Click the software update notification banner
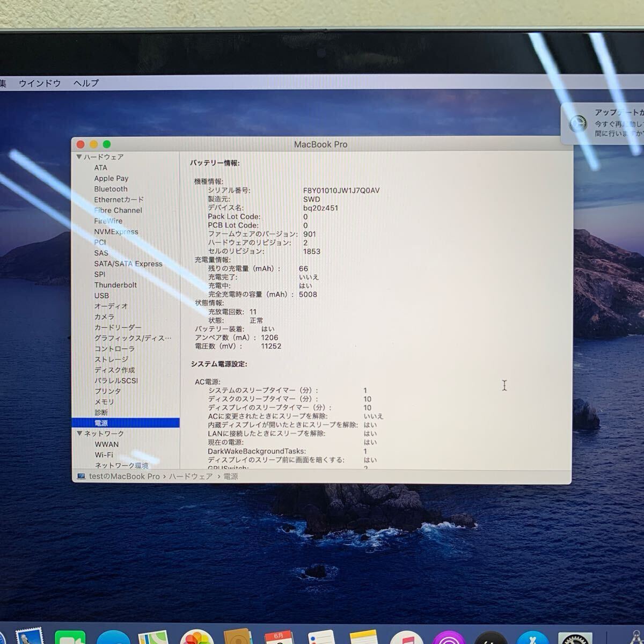This screenshot has height=644, width=644. (x=603, y=123)
